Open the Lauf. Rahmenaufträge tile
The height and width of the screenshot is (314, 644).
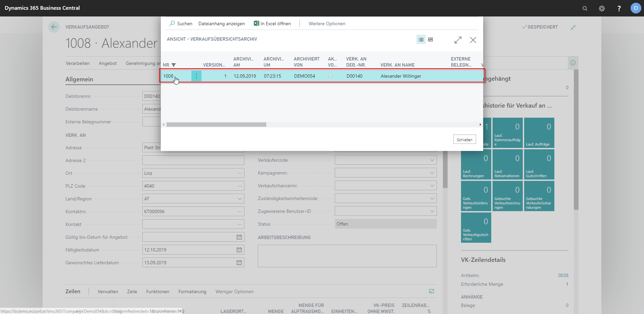507,133
